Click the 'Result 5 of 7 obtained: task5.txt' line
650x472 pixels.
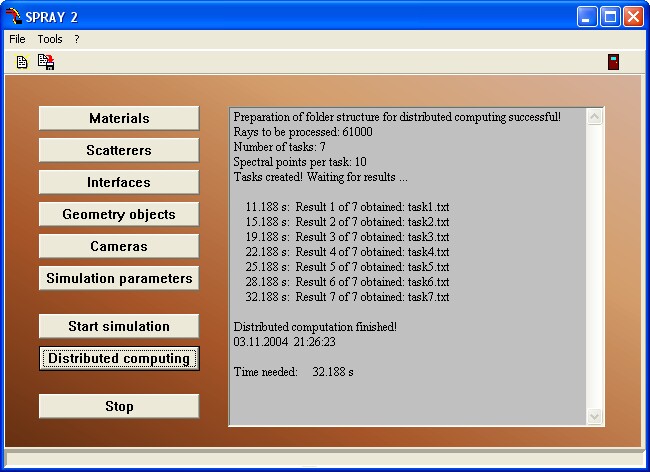coord(347,266)
